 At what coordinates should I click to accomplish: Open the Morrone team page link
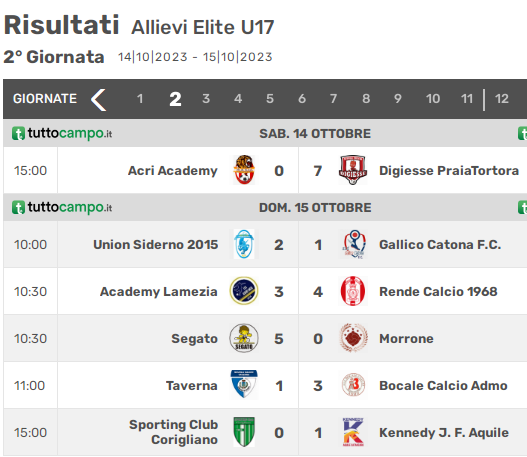click(x=406, y=338)
